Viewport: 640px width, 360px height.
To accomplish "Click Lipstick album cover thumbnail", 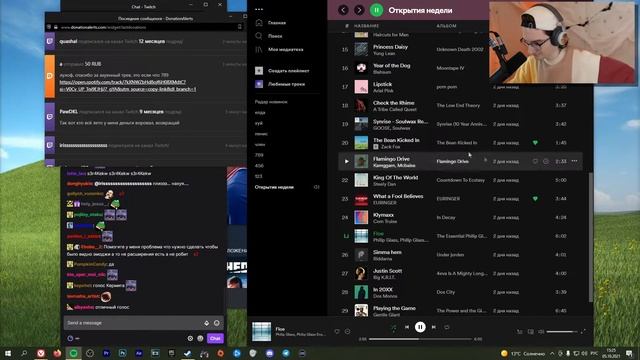I will pos(361,87).
